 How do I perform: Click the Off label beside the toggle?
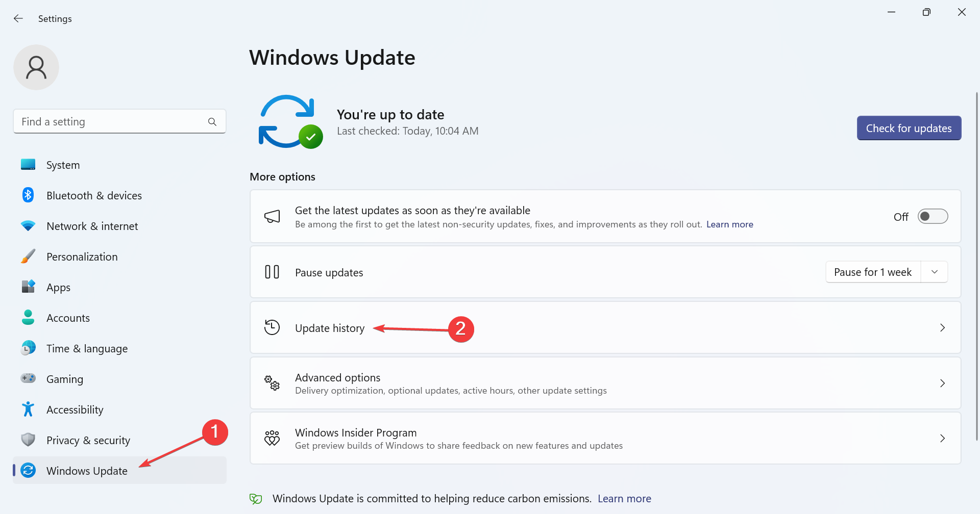901,217
